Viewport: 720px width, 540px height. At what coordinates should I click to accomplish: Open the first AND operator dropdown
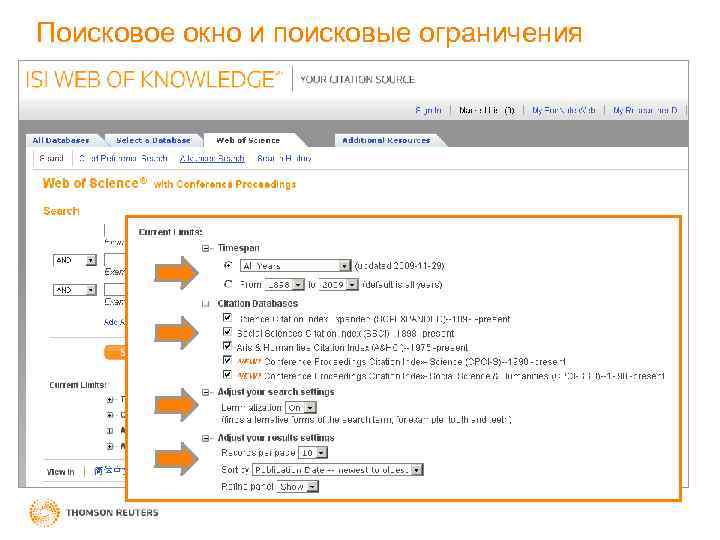(75, 260)
